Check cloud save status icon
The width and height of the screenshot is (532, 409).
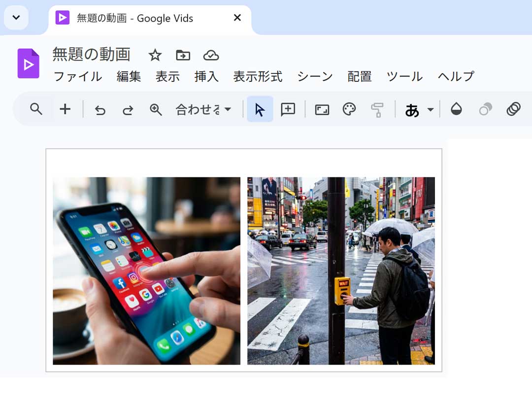point(211,55)
